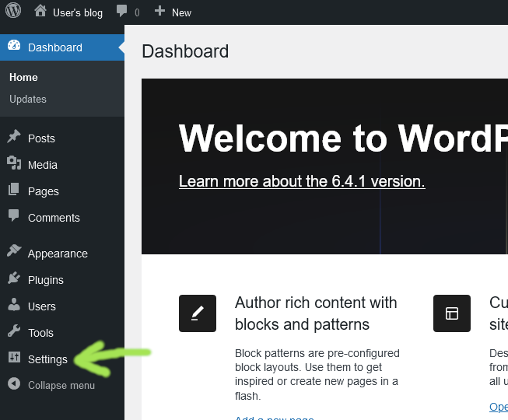Click the pencil edit icon tile
Viewport: 508px width, 420px height.
click(x=198, y=313)
